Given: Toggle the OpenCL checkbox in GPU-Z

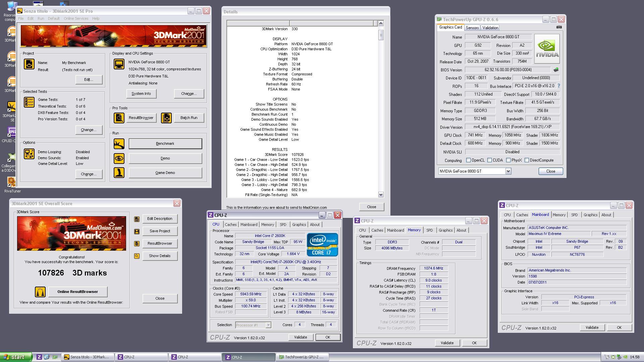Looking at the screenshot, I should pos(468,160).
